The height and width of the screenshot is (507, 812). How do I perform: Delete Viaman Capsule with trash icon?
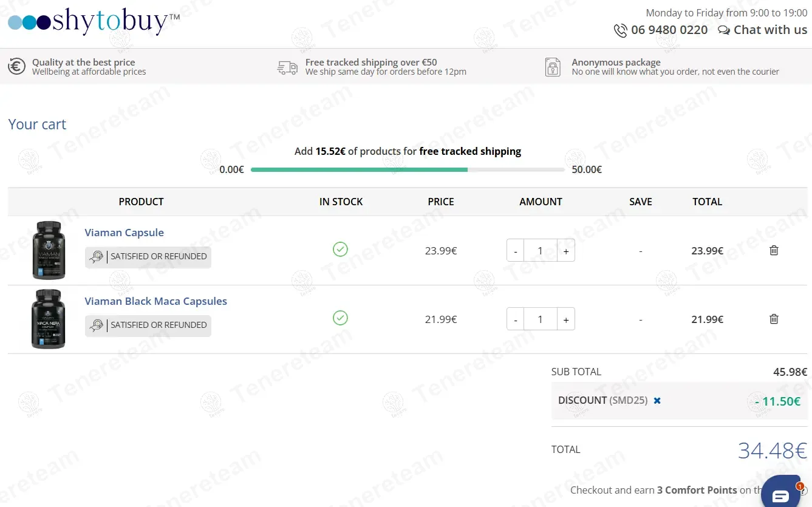pyautogui.click(x=774, y=250)
